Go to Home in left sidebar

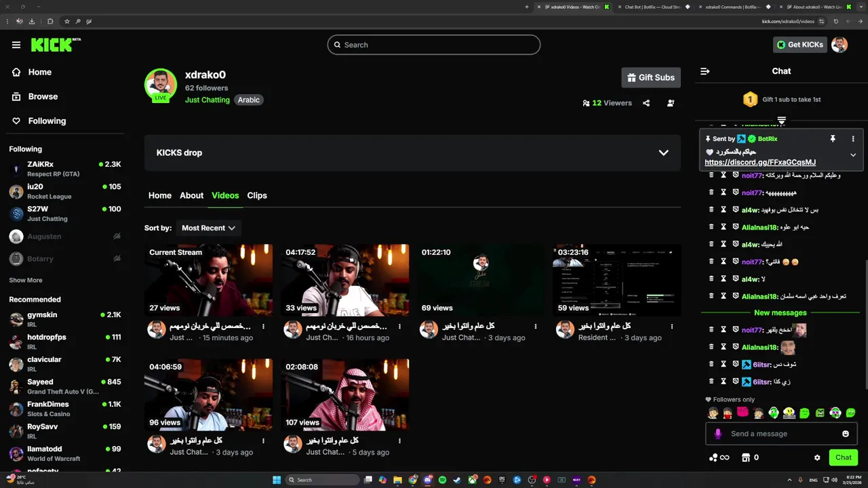32,73
